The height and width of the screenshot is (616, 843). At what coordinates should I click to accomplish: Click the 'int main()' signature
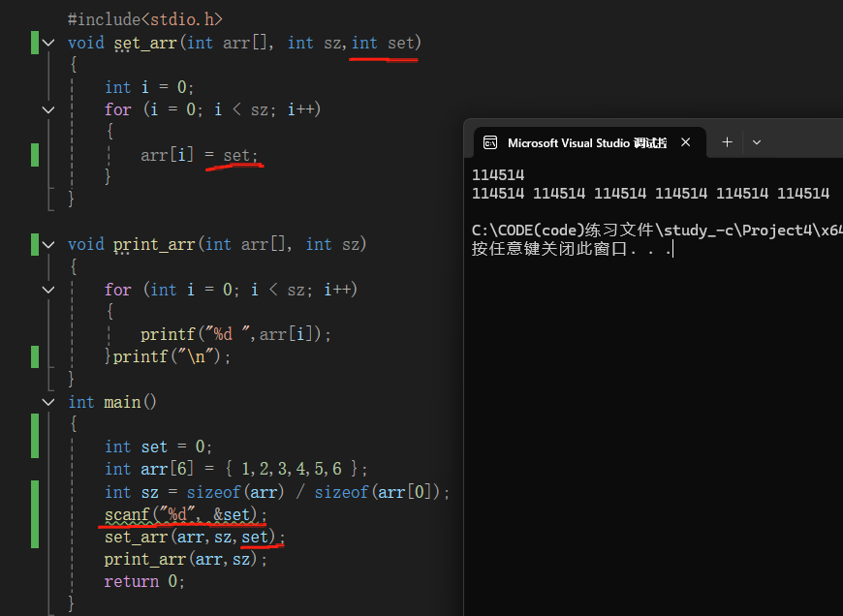(112, 402)
